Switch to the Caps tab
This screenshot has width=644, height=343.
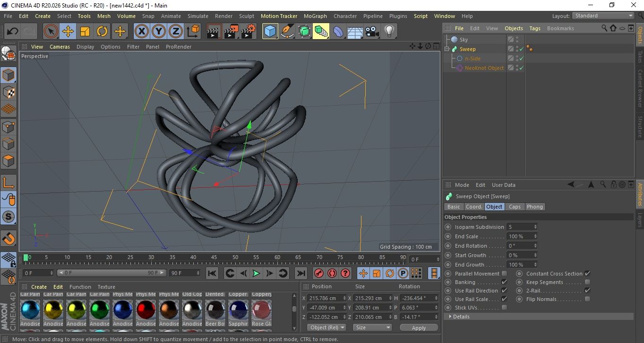pos(515,207)
